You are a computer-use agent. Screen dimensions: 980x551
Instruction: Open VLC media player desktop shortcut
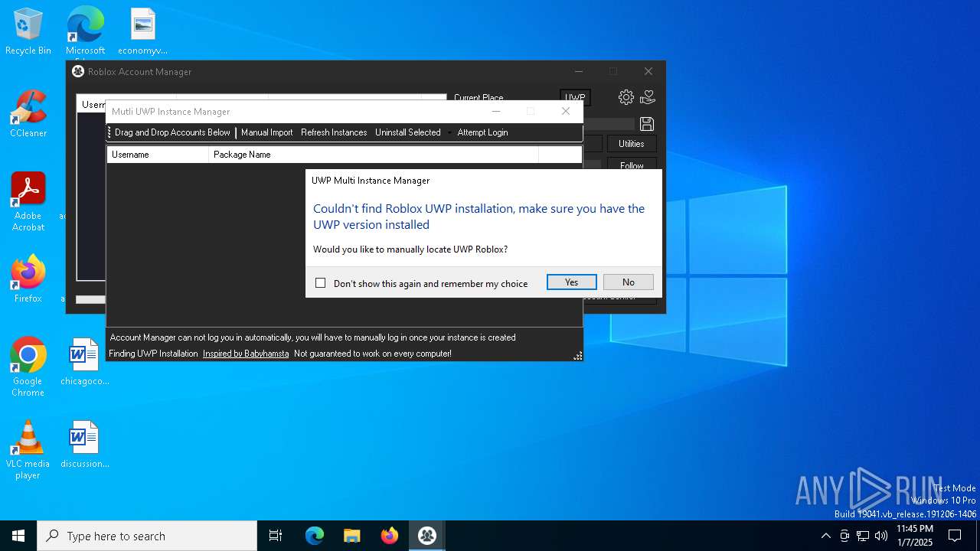coord(28,450)
